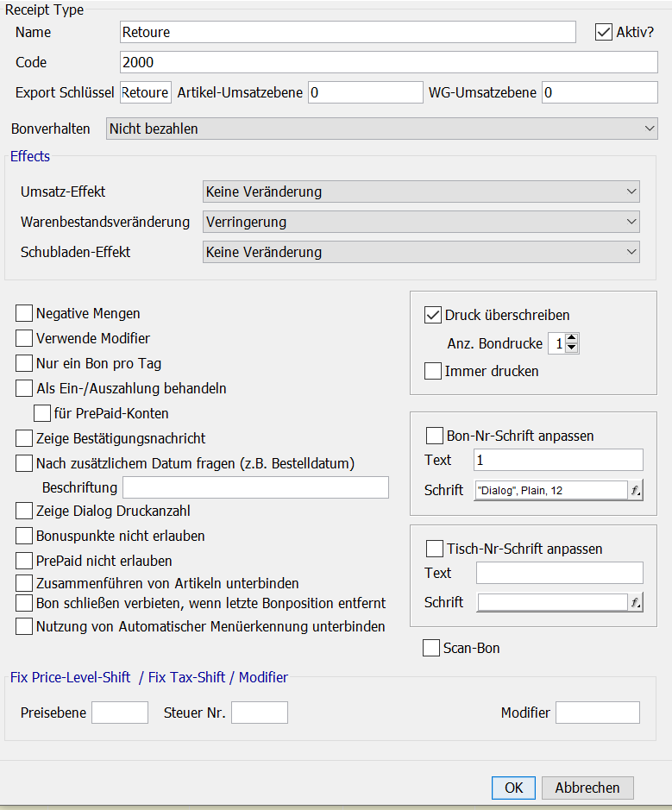Open the Bonverhalten dropdown
672x810 pixels.
pos(381,129)
